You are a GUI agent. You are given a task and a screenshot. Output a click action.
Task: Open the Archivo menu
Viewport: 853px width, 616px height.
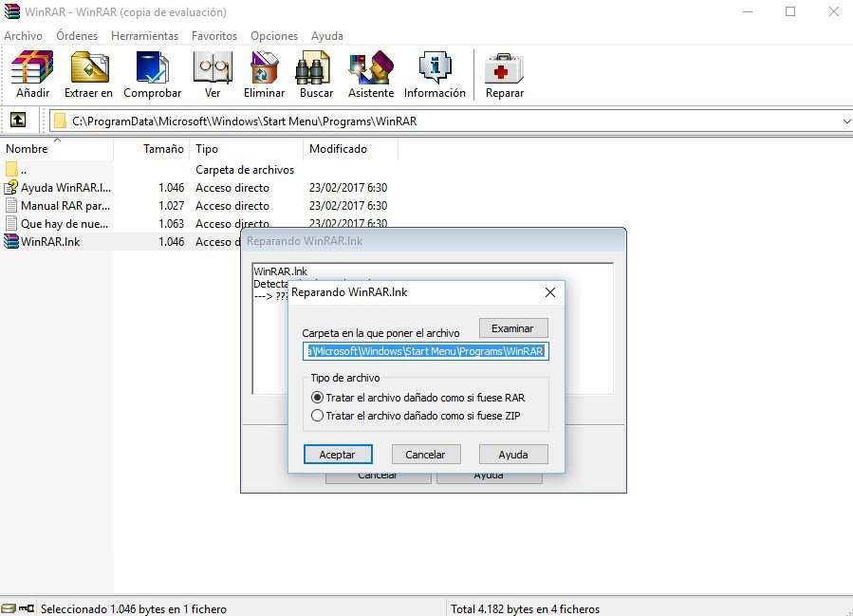(23, 36)
